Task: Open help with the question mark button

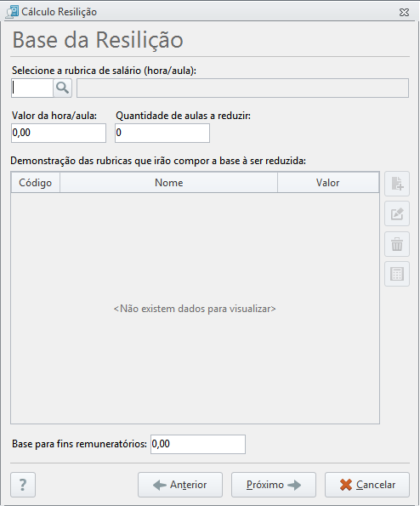Action: tap(23, 485)
